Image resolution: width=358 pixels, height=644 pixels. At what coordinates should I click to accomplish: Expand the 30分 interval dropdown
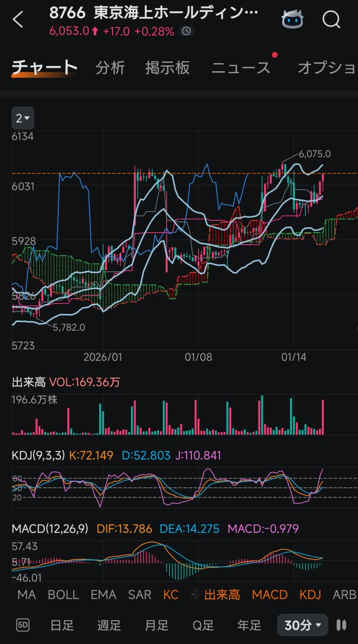pyautogui.click(x=302, y=625)
